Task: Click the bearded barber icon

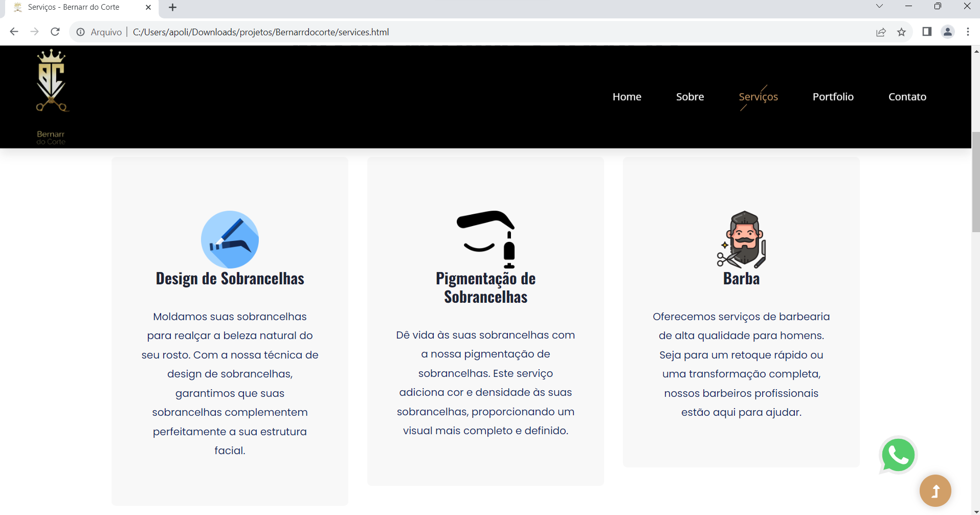Action: tap(741, 239)
